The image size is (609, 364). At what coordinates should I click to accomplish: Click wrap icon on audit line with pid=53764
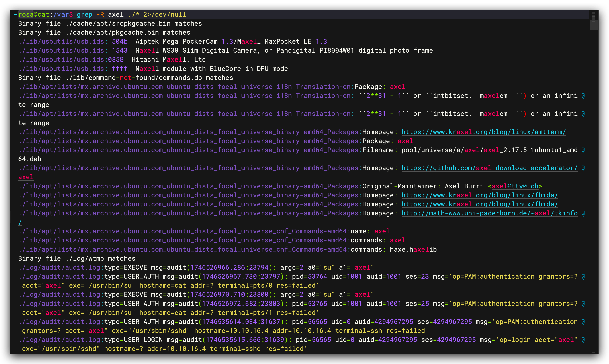(x=583, y=277)
